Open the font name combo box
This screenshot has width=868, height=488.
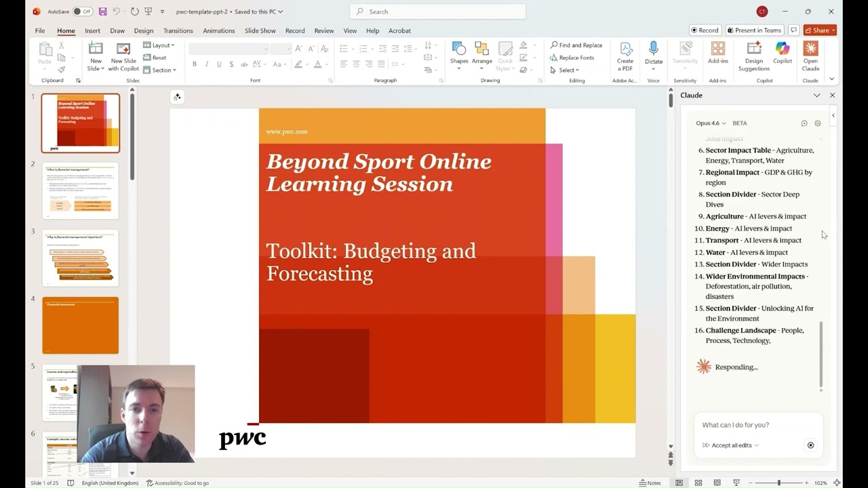tap(229, 49)
